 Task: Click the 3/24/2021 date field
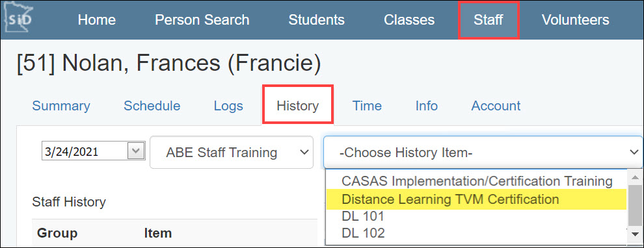85,152
